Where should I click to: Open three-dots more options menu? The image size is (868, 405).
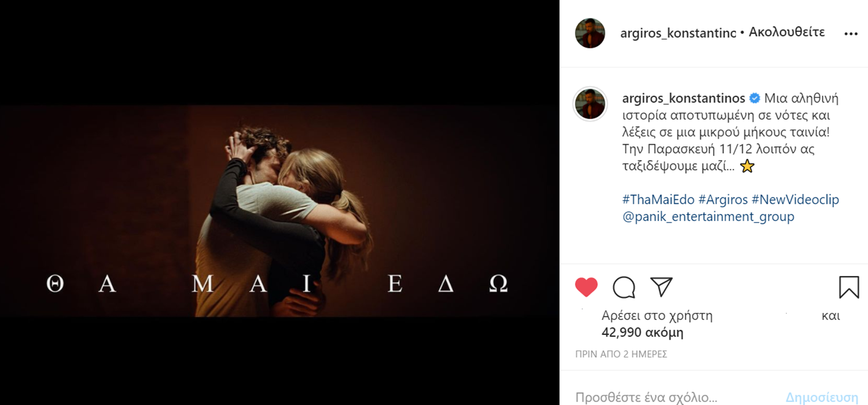[x=851, y=34]
